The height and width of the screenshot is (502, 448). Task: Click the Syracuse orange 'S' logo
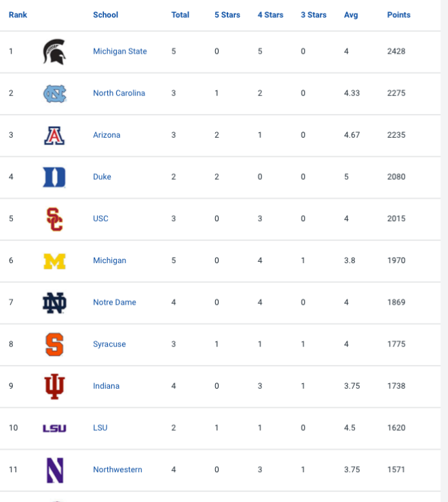[x=54, y=345]
